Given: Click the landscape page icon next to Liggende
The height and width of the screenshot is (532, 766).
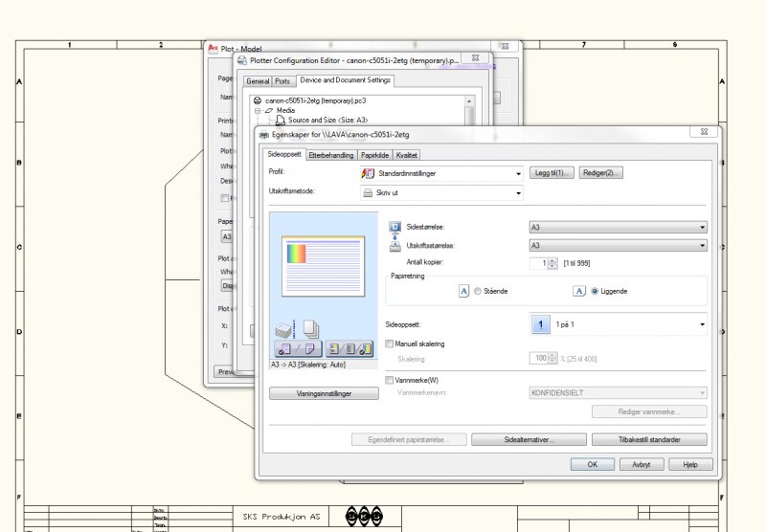Looking at the screenshot, I should pyautogui.click(x=579, y=292).
